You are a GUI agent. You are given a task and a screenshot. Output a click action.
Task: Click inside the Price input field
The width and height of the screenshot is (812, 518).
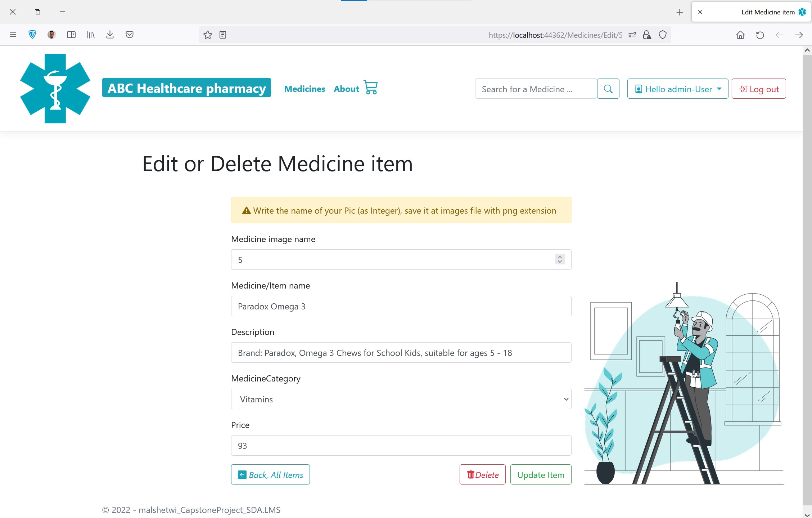(x=401, y=445)
